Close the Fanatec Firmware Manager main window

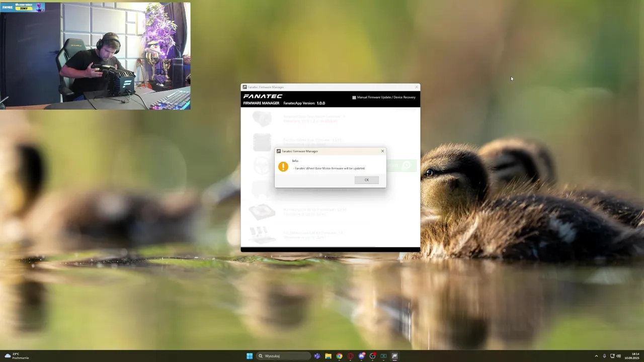pyautogui.click(x=416, y=87)
